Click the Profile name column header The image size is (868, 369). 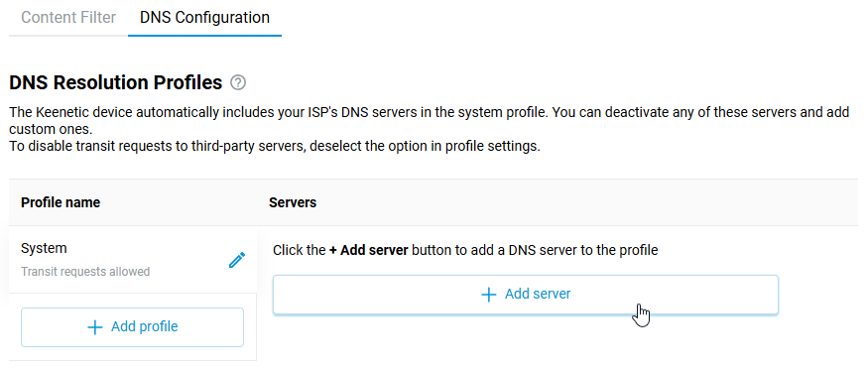pyautogui.click(x=61, y=203)
